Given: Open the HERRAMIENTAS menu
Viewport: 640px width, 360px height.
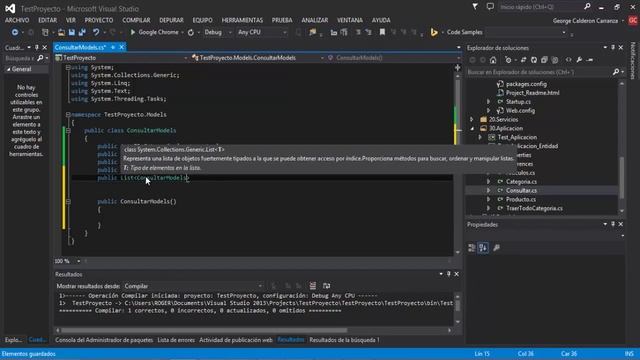Looking at the screenshot, I should point(242,20).
